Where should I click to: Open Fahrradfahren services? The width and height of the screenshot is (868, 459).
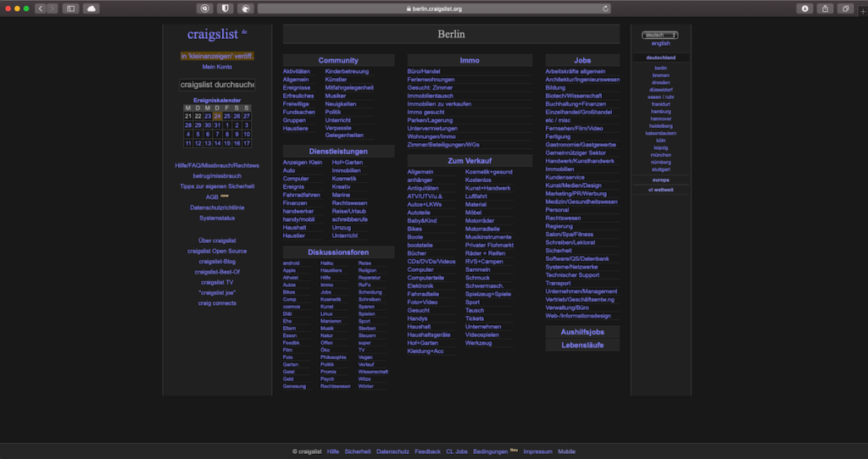(301, 196)
